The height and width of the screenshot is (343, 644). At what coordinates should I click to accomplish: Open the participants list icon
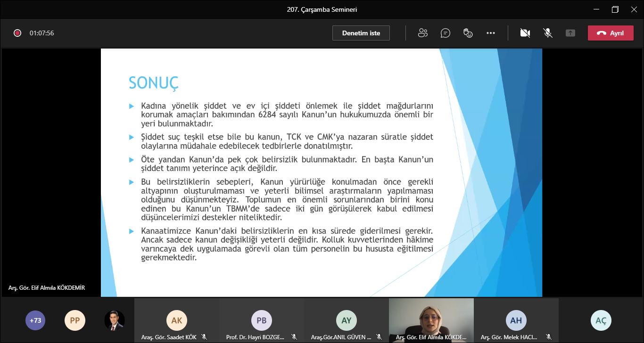point(423,33)
